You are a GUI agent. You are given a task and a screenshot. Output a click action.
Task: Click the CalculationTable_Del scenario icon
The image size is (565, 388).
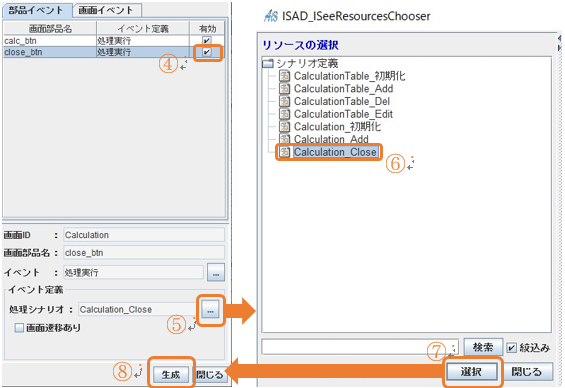click(285, 101)
